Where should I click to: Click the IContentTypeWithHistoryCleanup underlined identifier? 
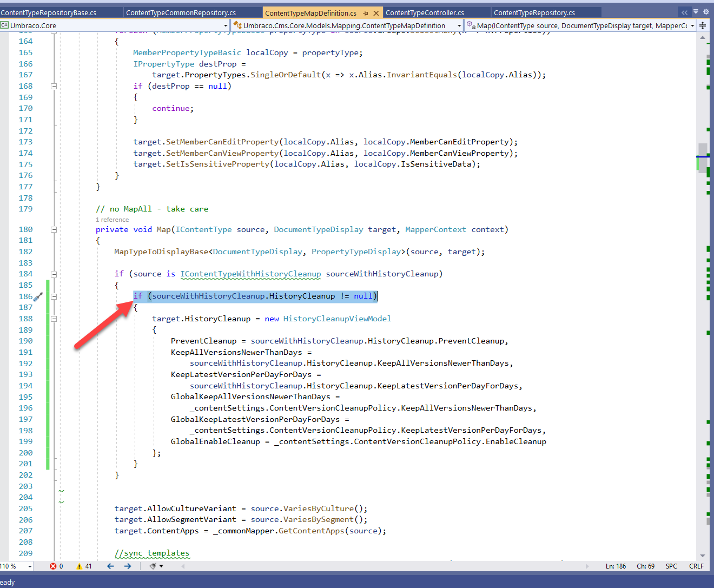point(250,274)
